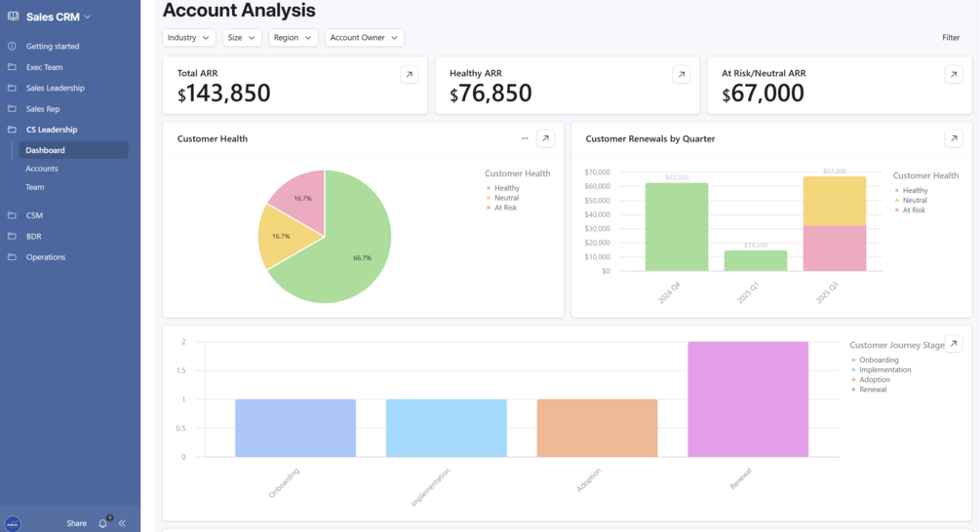The height and width of the screenshot is (532, 980).
Task: Click the Sales CRM book logo icon
Action: (x=13, y=17)
